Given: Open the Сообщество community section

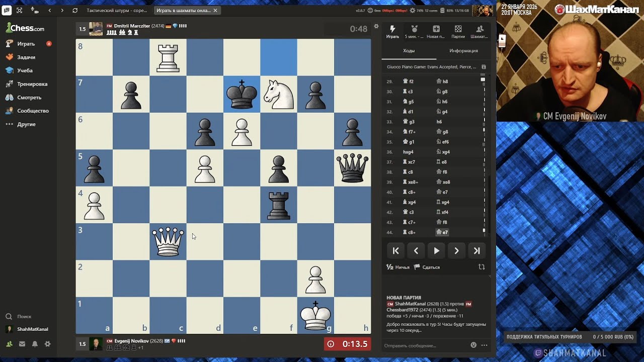Looking at the screenshot, I should pos(33,111).
